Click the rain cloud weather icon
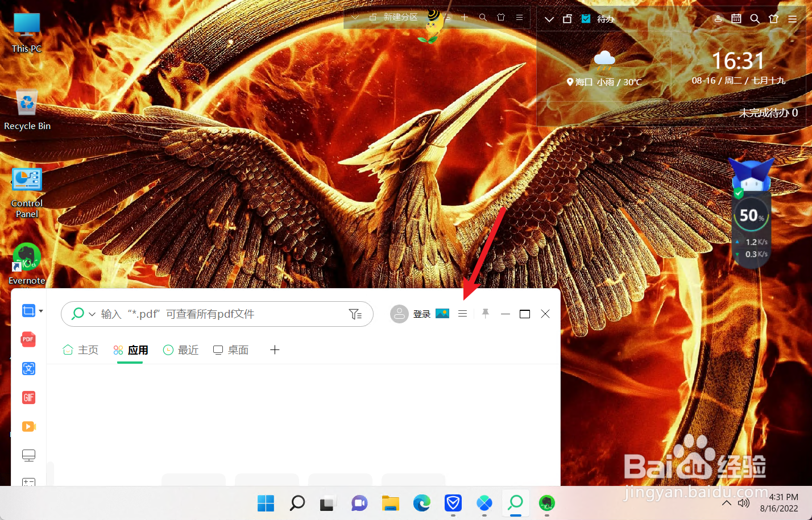Viewport: 812px width, 520px height. [604, 59]
